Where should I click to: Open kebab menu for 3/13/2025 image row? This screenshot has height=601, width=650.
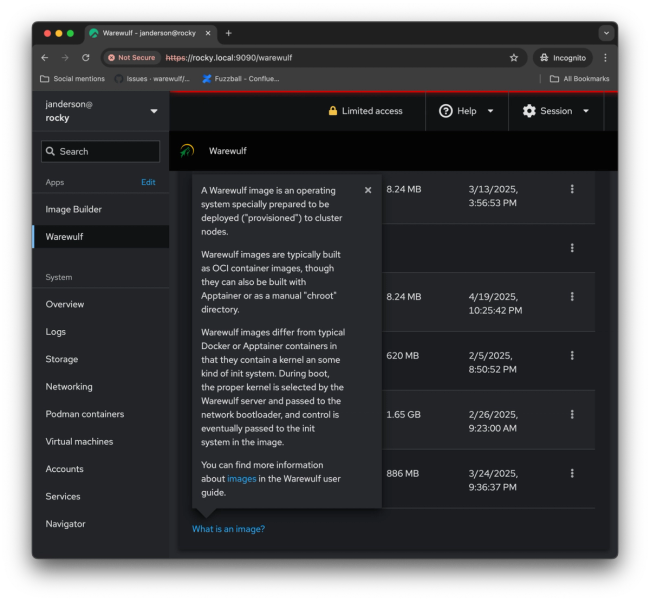point(572,189)
